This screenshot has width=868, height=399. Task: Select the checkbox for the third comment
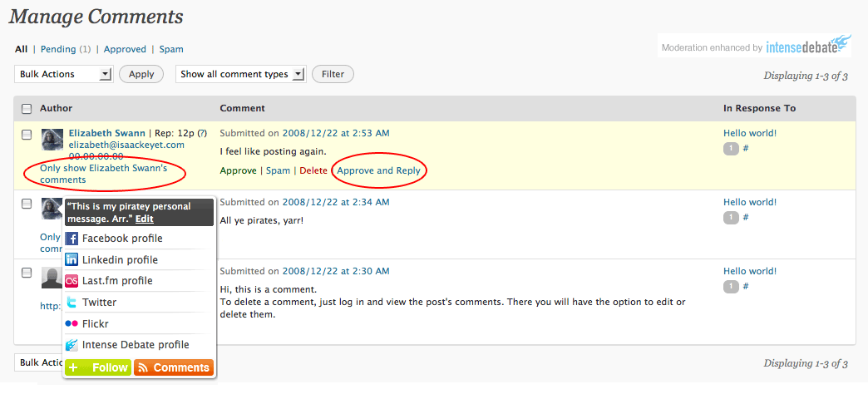27,273
